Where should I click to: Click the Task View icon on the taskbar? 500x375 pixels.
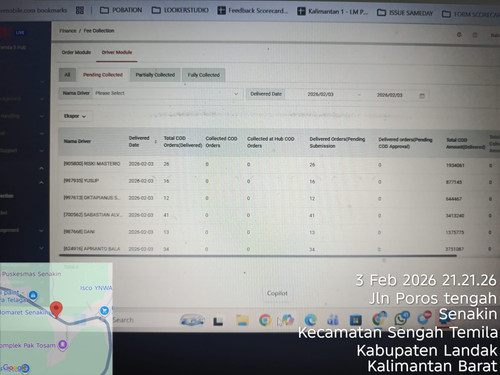click(218, 321)
